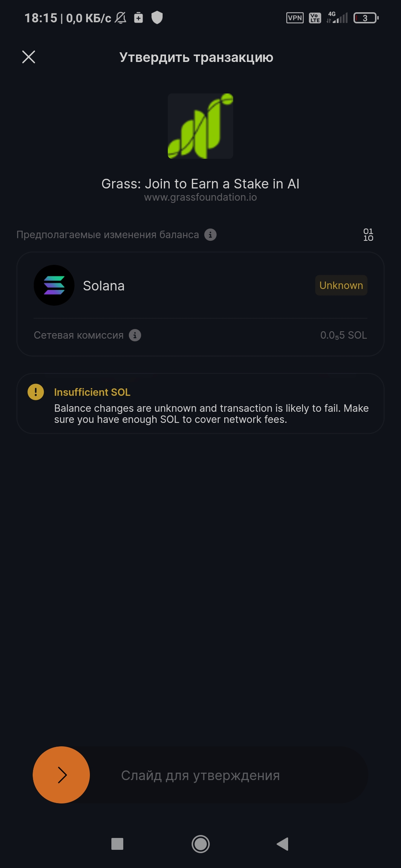The width and height of the screenshot is (401, 868).
Task: Open Android recent apps square button
Action: click(117, 844)
